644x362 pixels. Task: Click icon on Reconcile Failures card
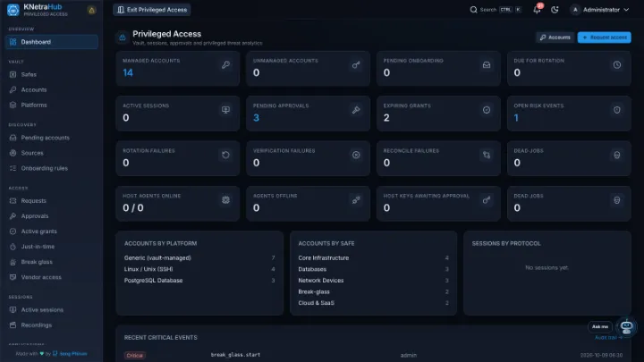[487, 156]
